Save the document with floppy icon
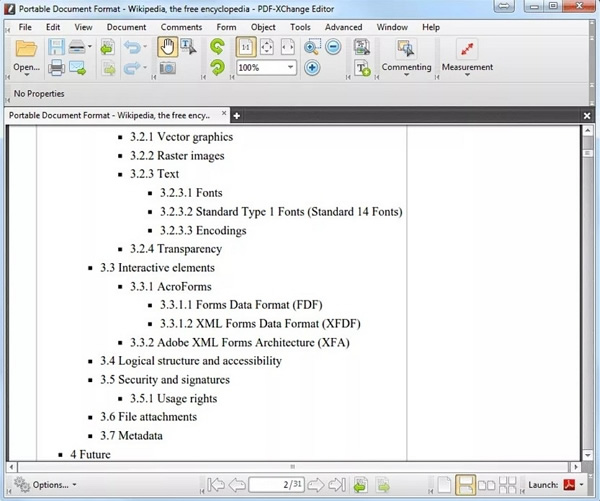The width and height of the screenshot is (600, 501). (x=56, y=47)
